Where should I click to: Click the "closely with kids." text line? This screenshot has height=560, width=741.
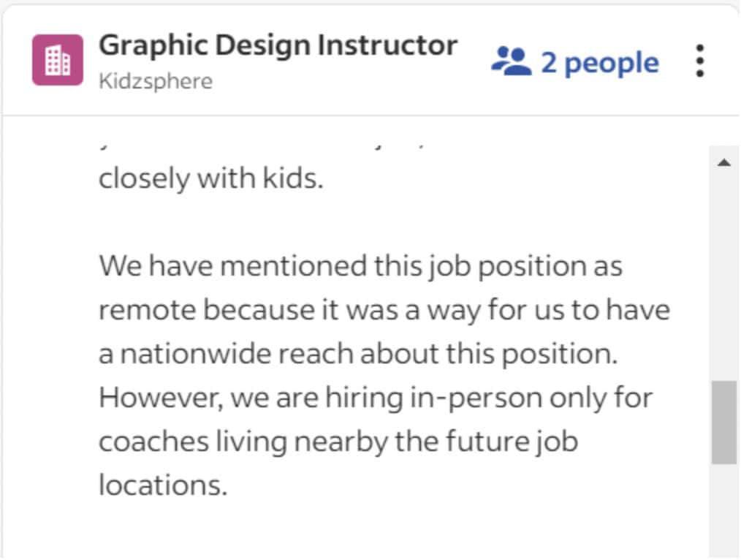(210, 179)
